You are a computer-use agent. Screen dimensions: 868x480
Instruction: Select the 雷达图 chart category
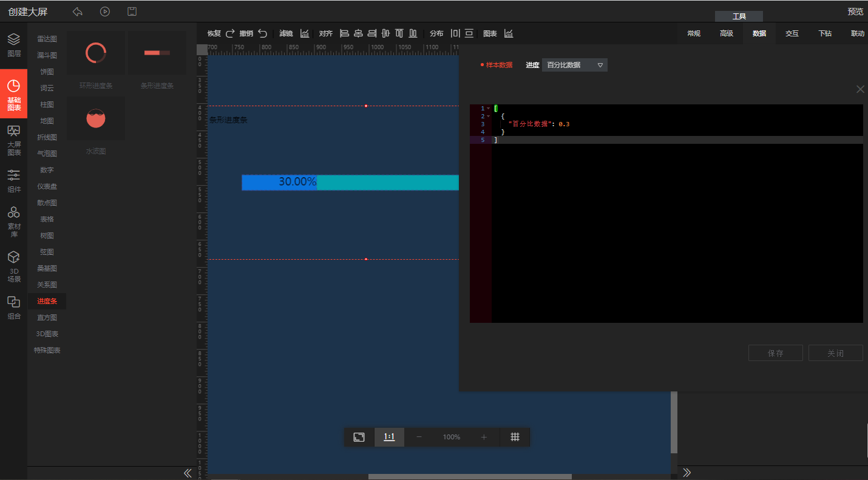click(x=47, y=39)
